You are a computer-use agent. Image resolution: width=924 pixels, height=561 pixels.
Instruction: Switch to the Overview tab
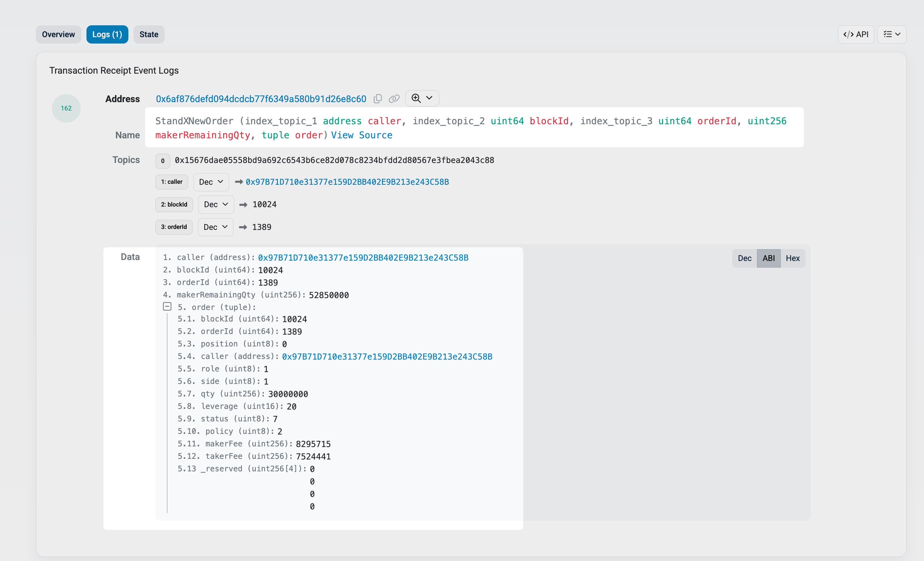coord(59,35)
